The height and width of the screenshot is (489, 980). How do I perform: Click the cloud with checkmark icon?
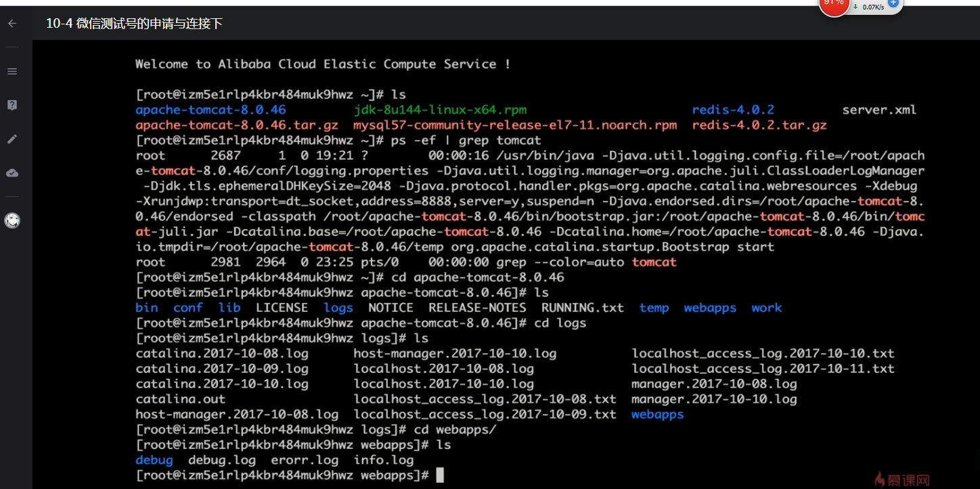tap(12, 173)
